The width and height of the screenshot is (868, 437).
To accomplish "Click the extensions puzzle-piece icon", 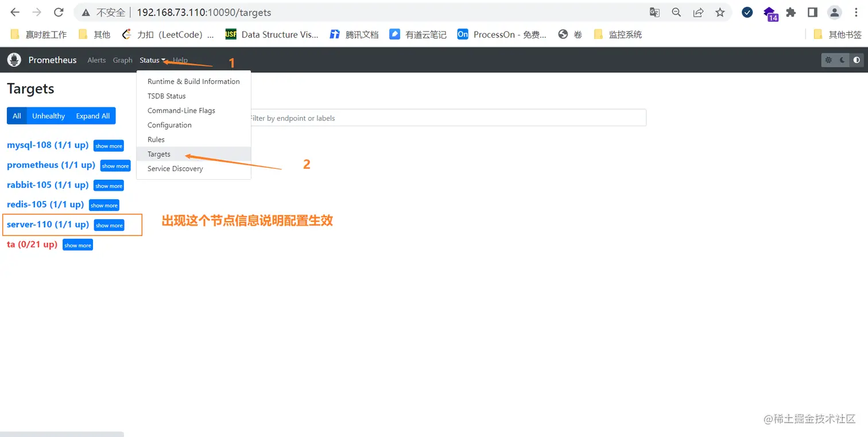I will click(790, 12).
